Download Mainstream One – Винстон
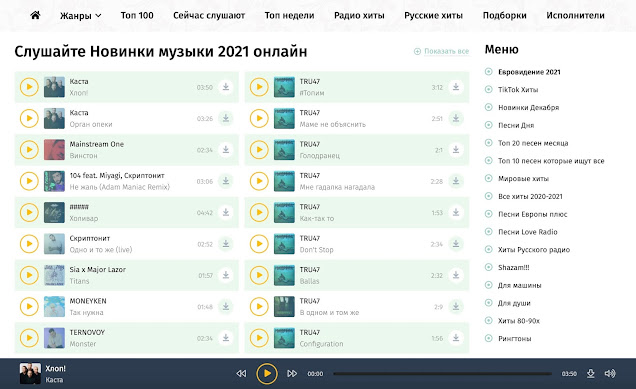This screenshot has width=636, height=389. [x=226, y=150]
